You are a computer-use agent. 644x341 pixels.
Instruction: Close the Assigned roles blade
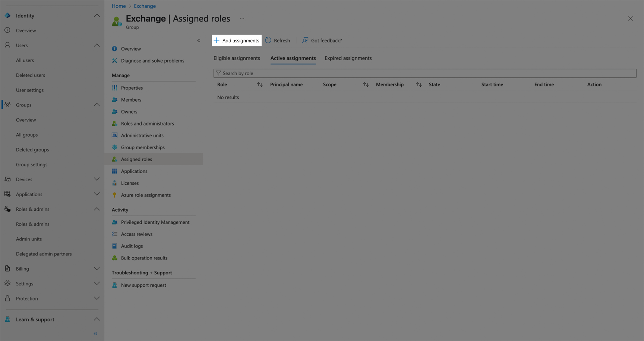[x=631, y=19]
